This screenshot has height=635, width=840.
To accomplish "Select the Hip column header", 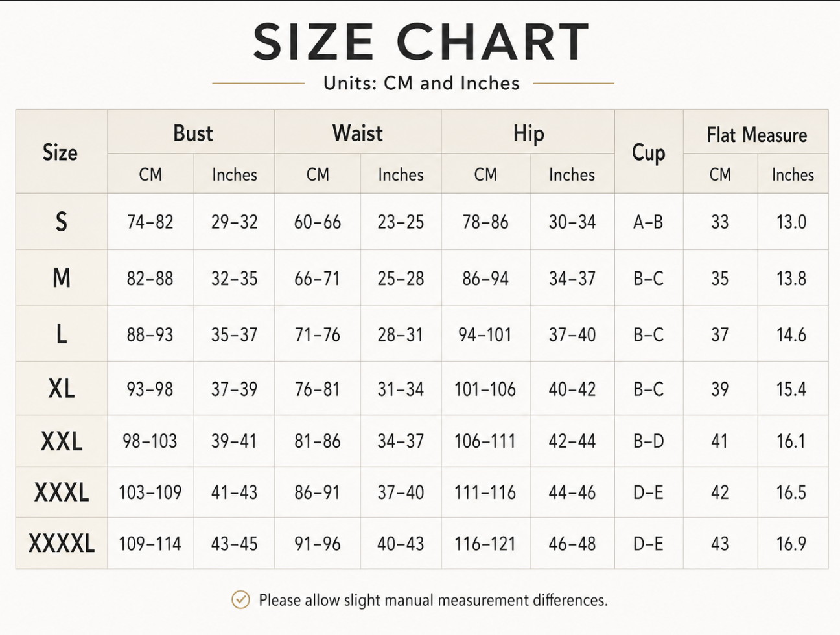I will [528, 133].
